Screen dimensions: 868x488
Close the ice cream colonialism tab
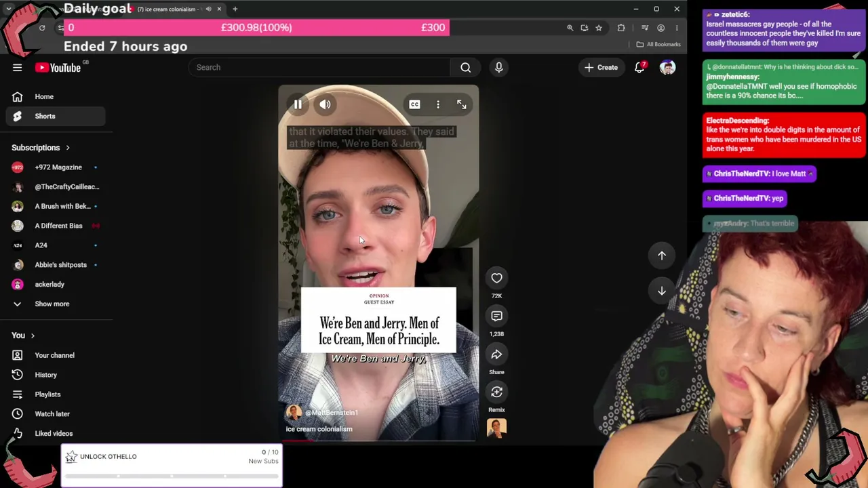pos(219,9)
